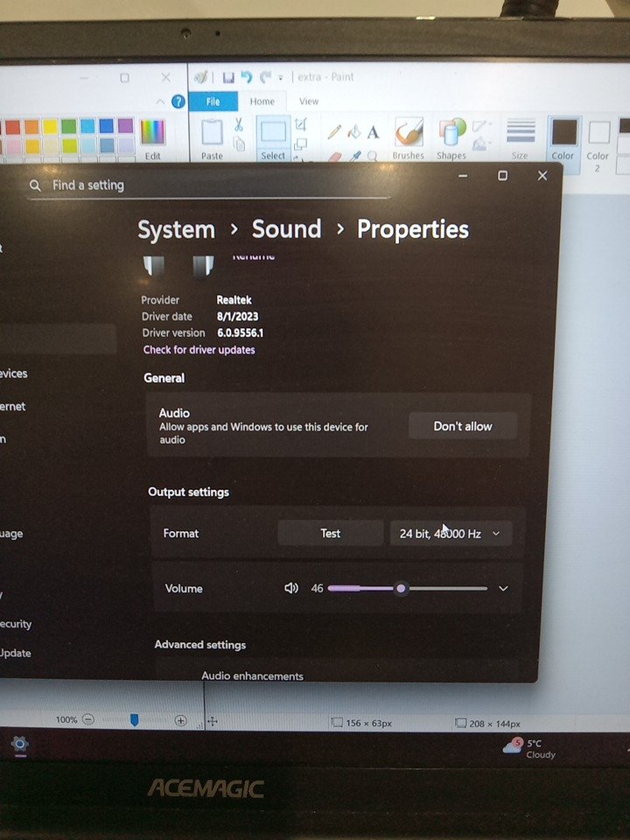630x840 pixels.
Task: Click the Volume slider track
Action: click(446, 588)
